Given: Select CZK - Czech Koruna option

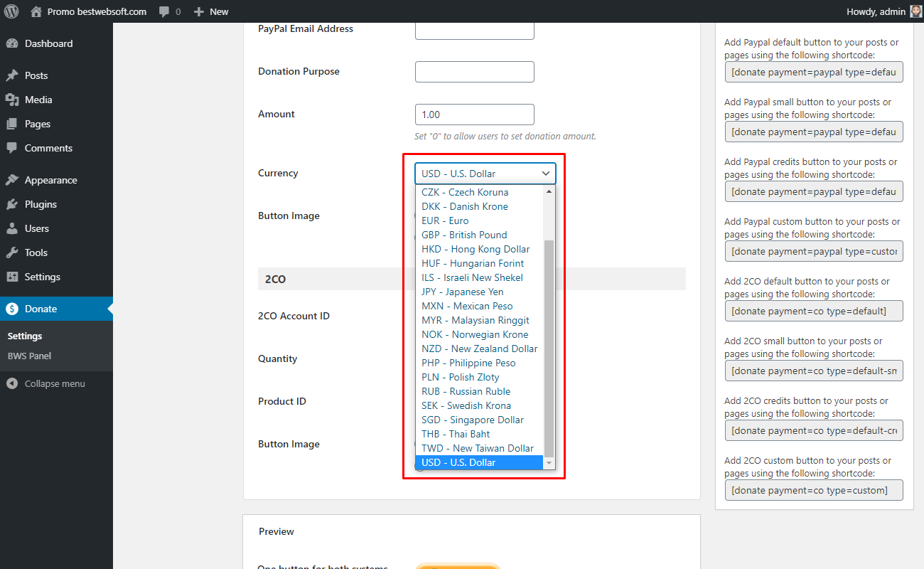Looking at the screenshot, I should click(x=480, y=192).
